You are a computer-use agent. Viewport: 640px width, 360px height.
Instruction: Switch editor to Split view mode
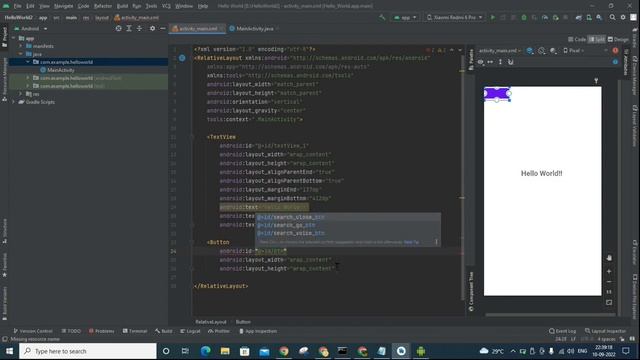point(597,39)
